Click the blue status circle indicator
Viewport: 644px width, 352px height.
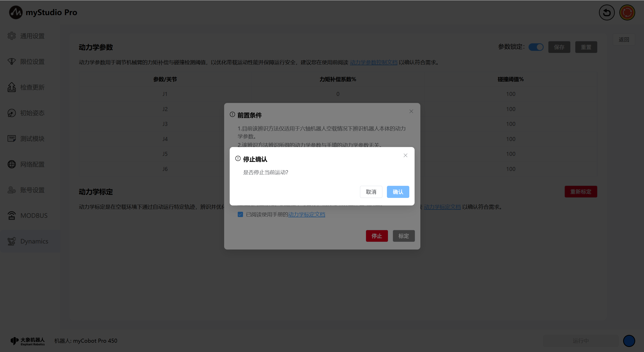click(629, 341)
